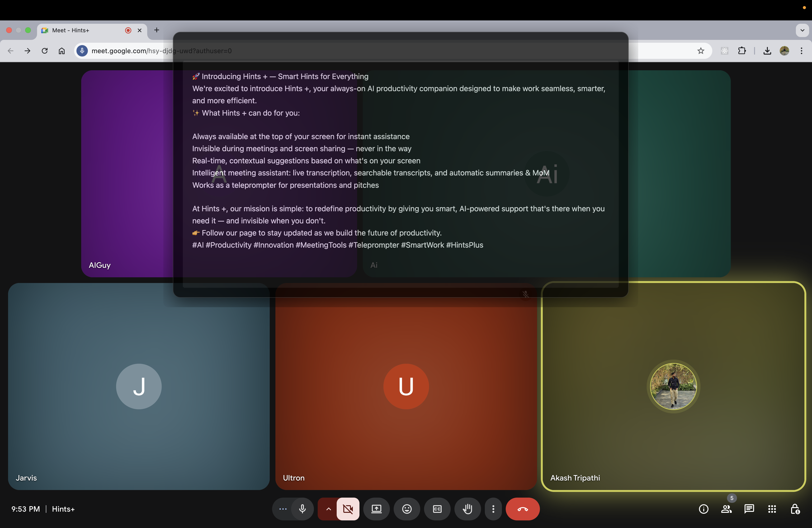Image resolution: width=812 pixels, height=528 pixels.
Task: Close the Meet - Hints+ tab
Action: tap(140, 30)
